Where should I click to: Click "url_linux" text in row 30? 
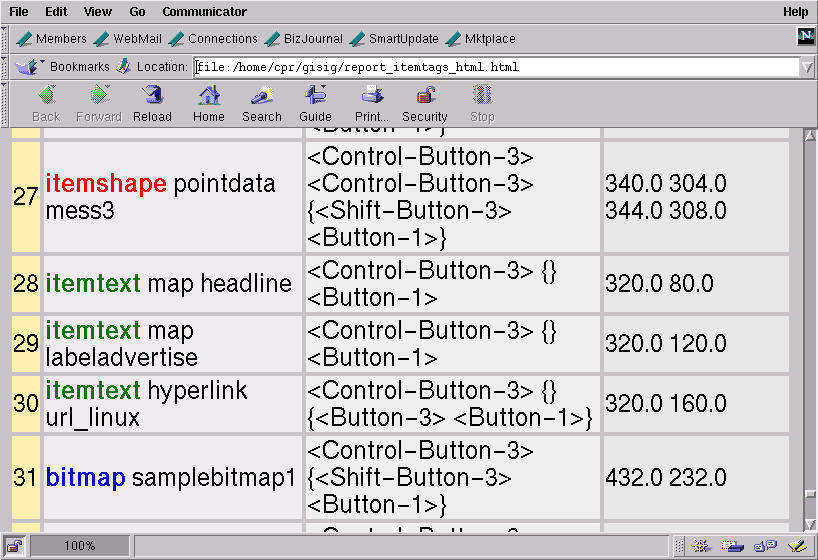93,418
